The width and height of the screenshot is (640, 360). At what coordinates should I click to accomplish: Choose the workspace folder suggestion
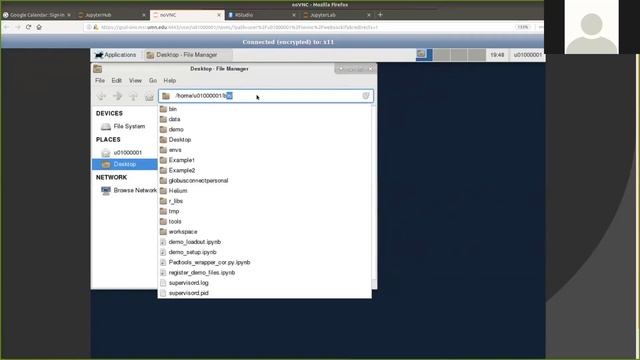[x=264, y=231]
